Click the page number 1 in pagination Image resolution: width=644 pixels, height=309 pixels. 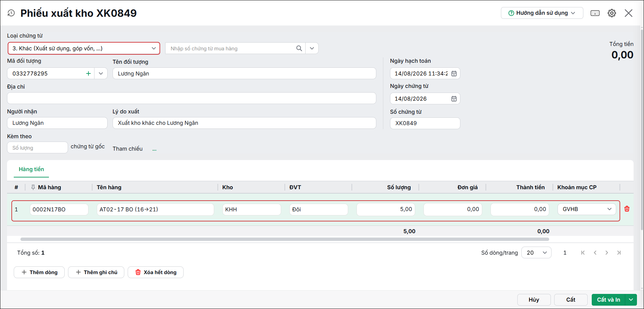(565, 253)
